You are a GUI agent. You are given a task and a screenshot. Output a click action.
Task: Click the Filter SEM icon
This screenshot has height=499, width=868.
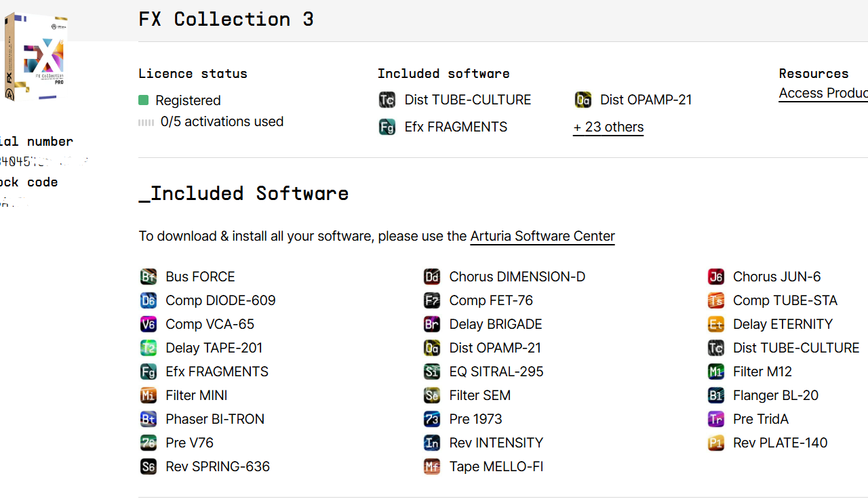432,395
